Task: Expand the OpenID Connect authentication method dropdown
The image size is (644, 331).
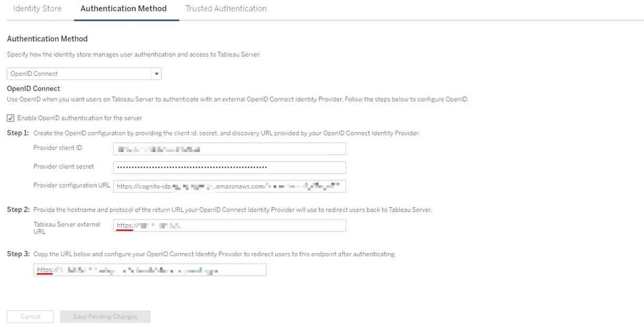Action: (x=156, y=74)
